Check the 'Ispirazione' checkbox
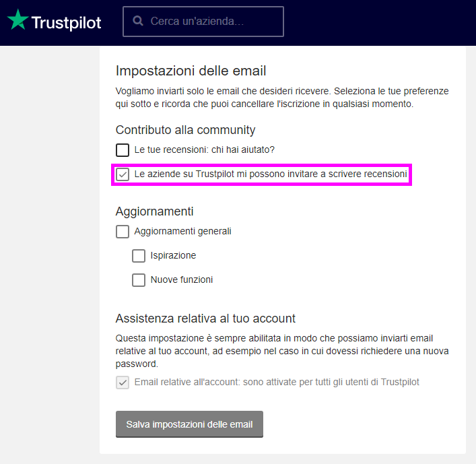 point(139,256)
